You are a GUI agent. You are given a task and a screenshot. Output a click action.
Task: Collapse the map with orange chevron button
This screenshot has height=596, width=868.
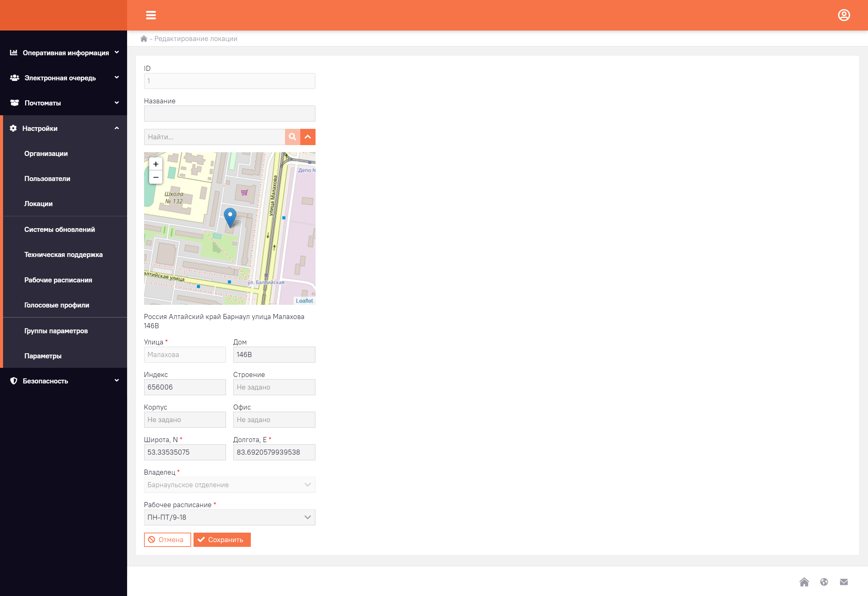(x=308, y=137)
